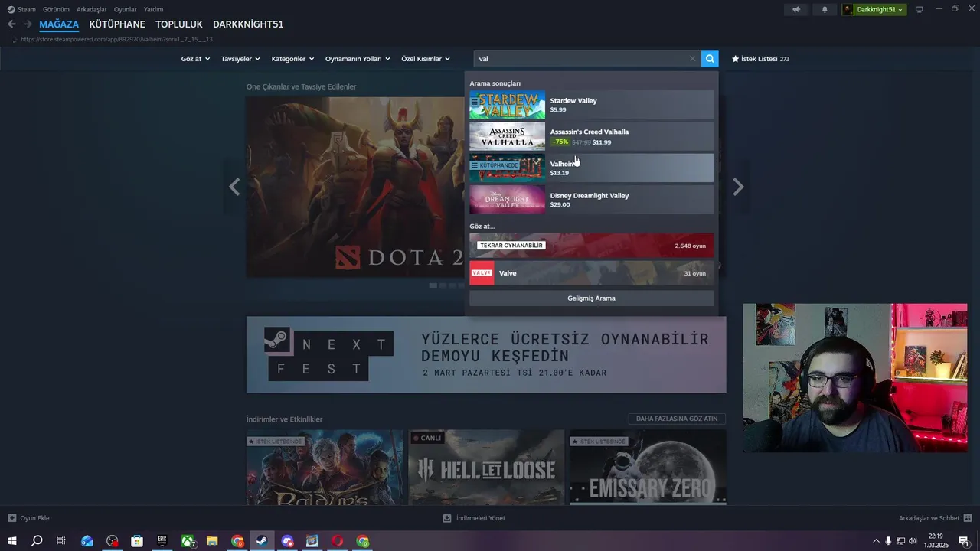Open Epic Games Launcher on taskbar
Viewport: 980px width, 551px height.
tap(162, 541)
